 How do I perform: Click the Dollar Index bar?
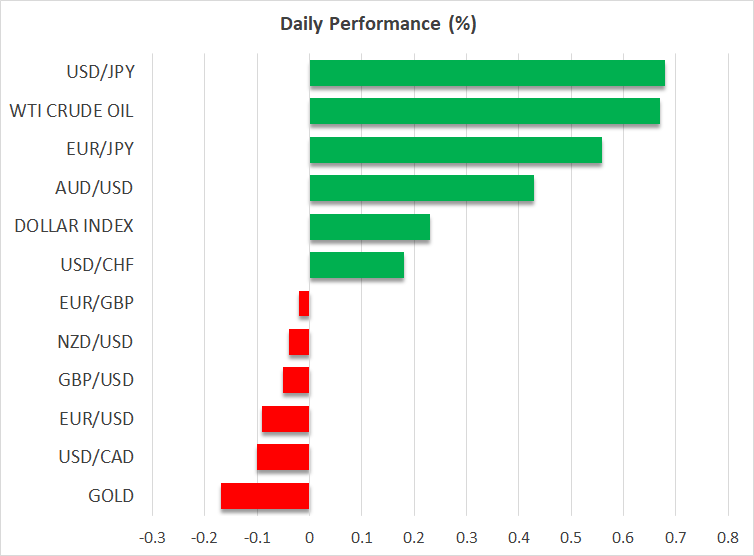tap(369, 226)
